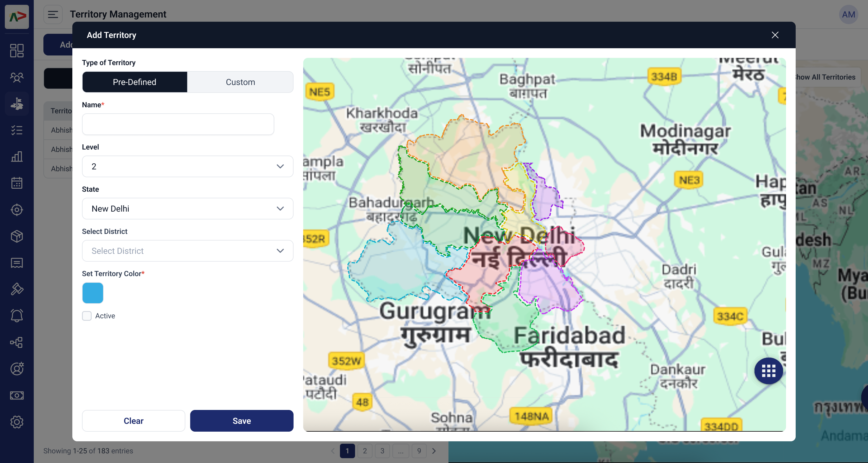Open the settings gear icon in sidebar
The image size is (868, 463).
click(x=17, y=422)
